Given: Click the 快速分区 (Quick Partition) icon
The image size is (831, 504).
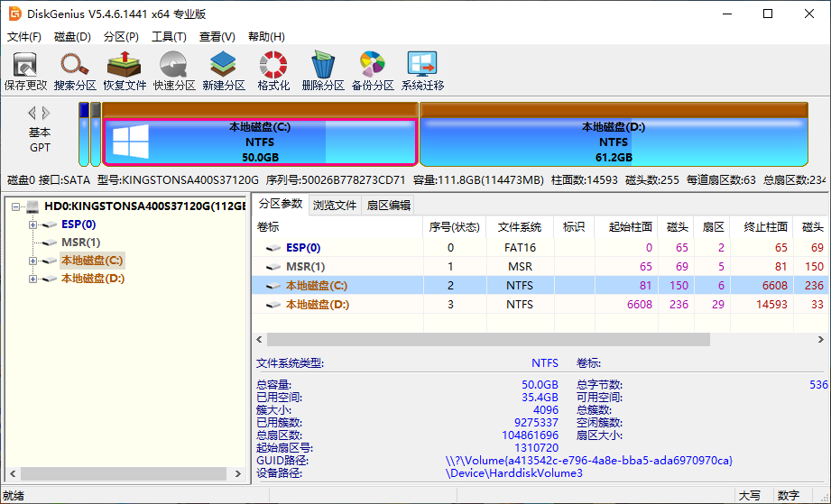Looking at the screenshot, I should coord(173,70).
